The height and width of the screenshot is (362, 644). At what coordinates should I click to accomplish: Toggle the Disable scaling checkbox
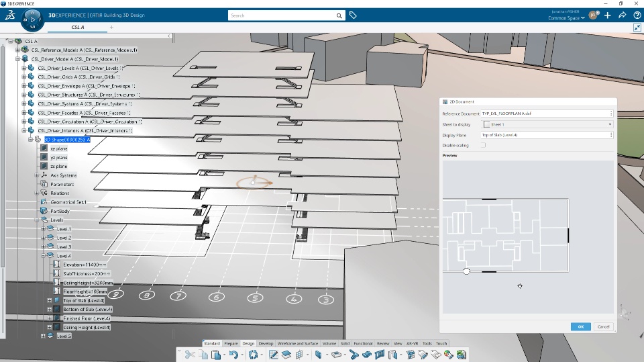483,145
